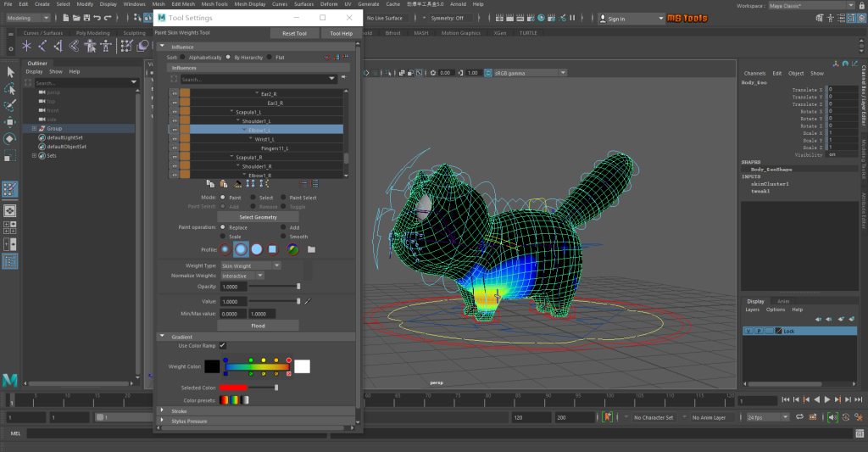The image size is (868, 452).
Task: Choose the Smooth paint operation
Action: [x=283, y=237]
